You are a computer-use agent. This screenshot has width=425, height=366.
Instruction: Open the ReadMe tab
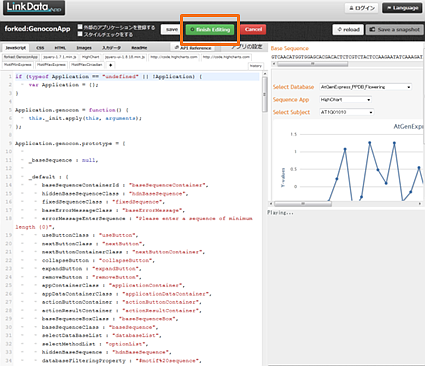[x=139, y=48]
